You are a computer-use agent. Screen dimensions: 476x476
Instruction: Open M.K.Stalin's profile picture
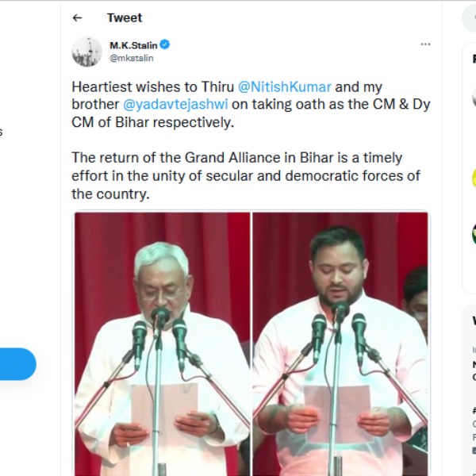coord(87,52)
